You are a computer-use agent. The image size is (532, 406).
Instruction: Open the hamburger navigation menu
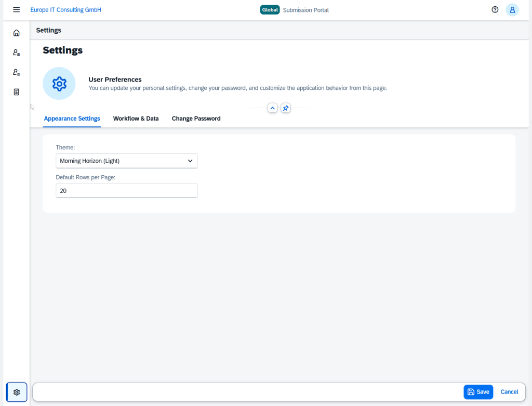[17, 10]
